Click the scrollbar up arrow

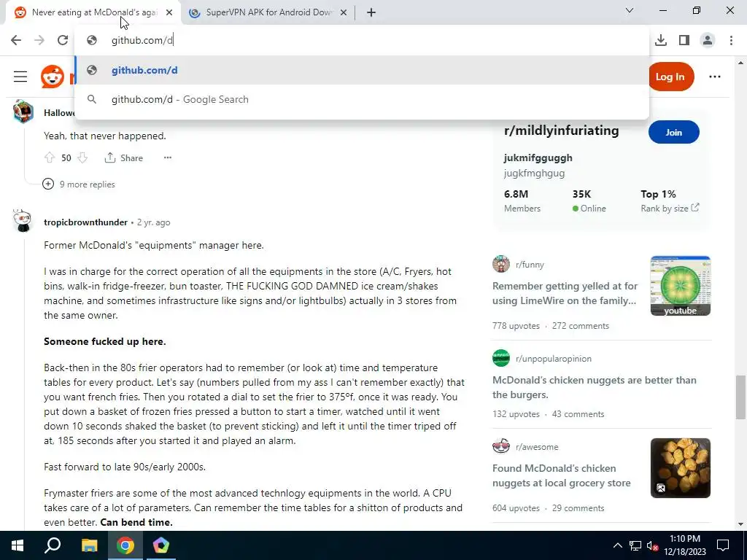pos(740,63)
